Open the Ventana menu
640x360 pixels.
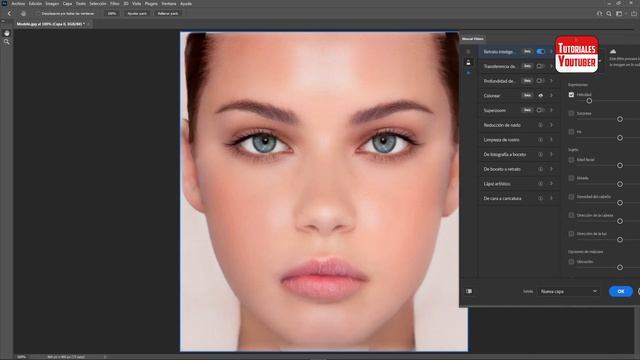(169, 3)
